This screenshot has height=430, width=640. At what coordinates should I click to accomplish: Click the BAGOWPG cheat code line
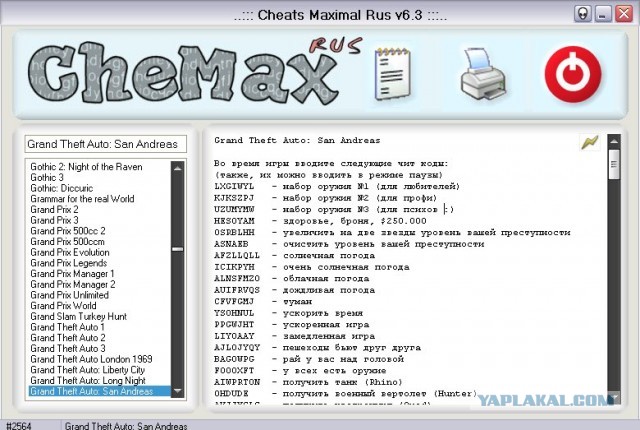click(x=309, y=359)
